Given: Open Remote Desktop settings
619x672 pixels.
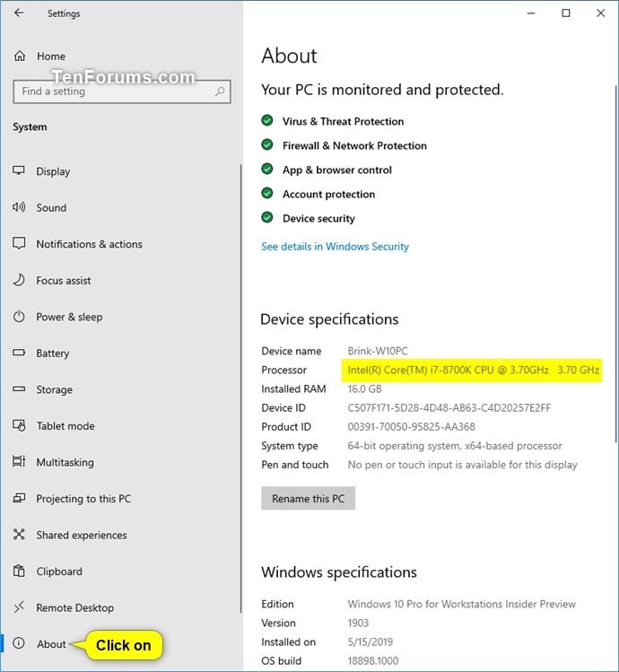Looking at the screenshot, I should pyautogui.click(x=75, y=607).
